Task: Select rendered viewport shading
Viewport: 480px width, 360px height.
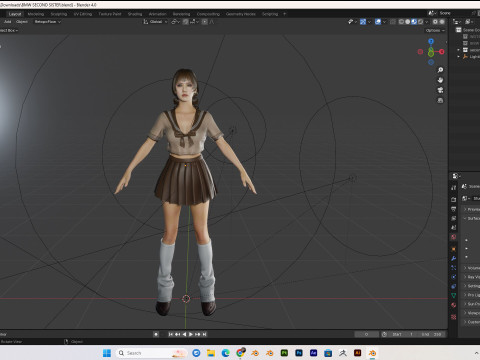Action: 420,22
